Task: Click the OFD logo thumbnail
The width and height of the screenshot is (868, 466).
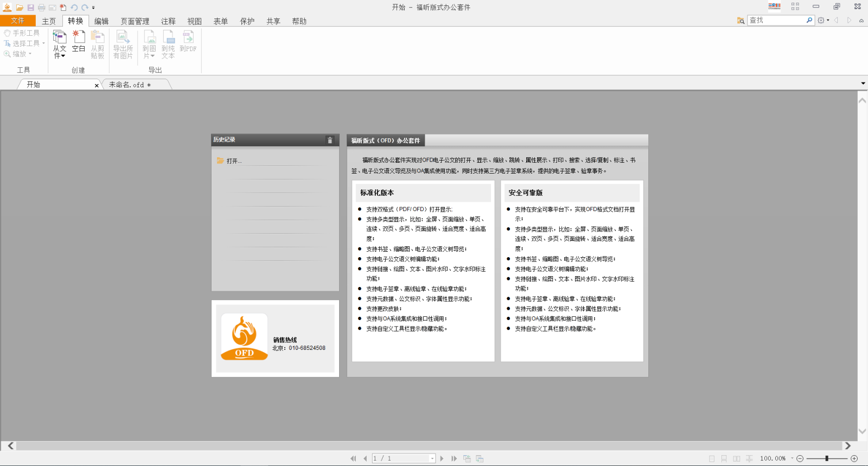Action: click(x=244, y=337)
